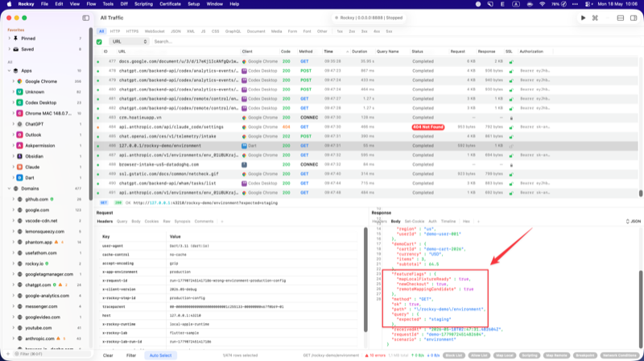Click the Apple menu icon

tap(9, 4)
